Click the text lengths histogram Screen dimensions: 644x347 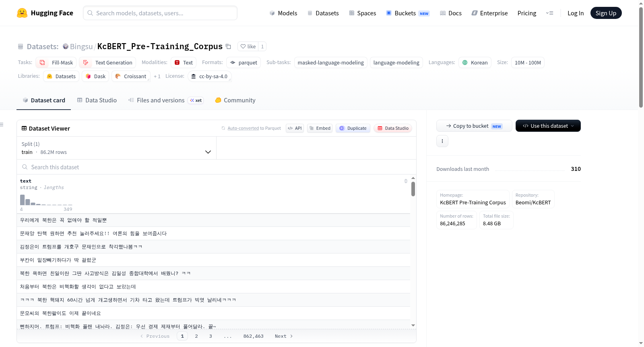click(x=46, y=199)
